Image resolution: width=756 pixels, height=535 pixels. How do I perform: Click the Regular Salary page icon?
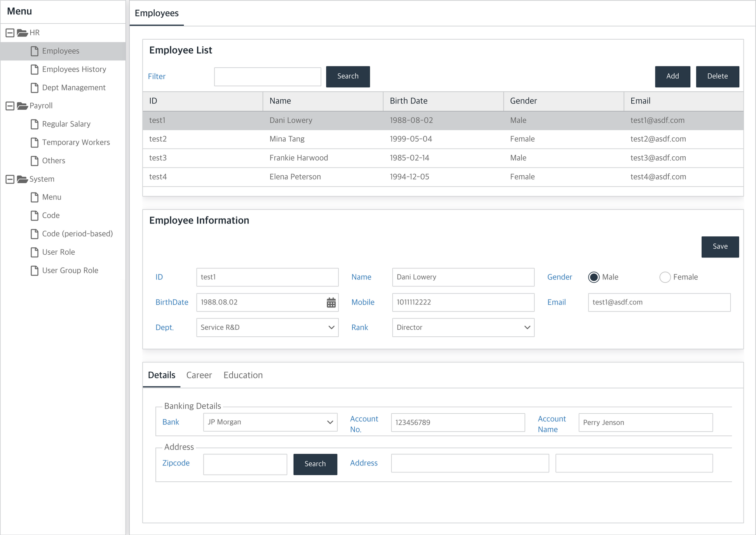point(35,124)
